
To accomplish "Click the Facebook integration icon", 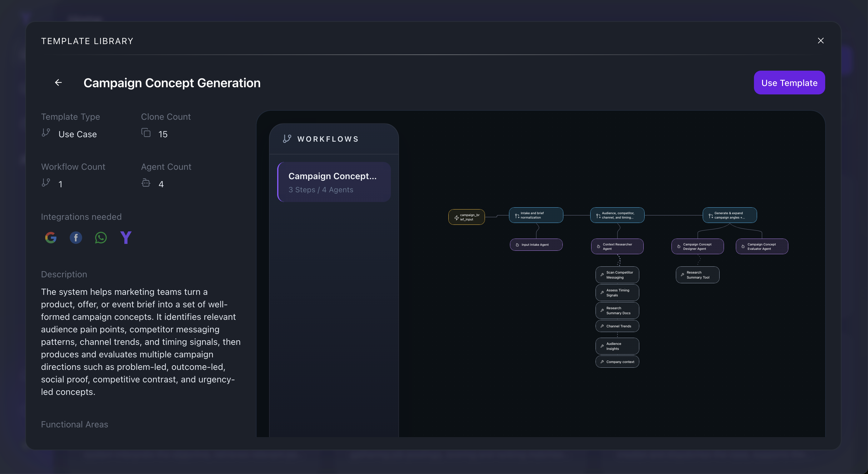I will (76, 238).
